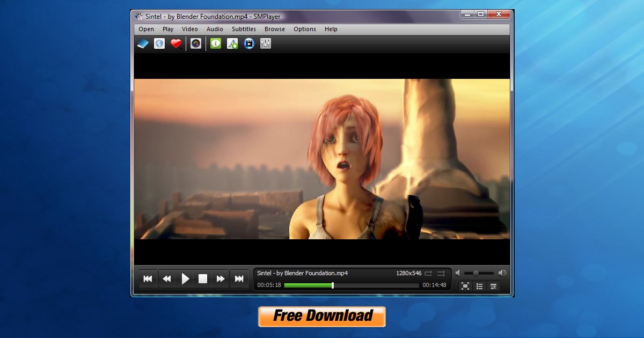Click the orange Free Download button

tap(321, 316)
